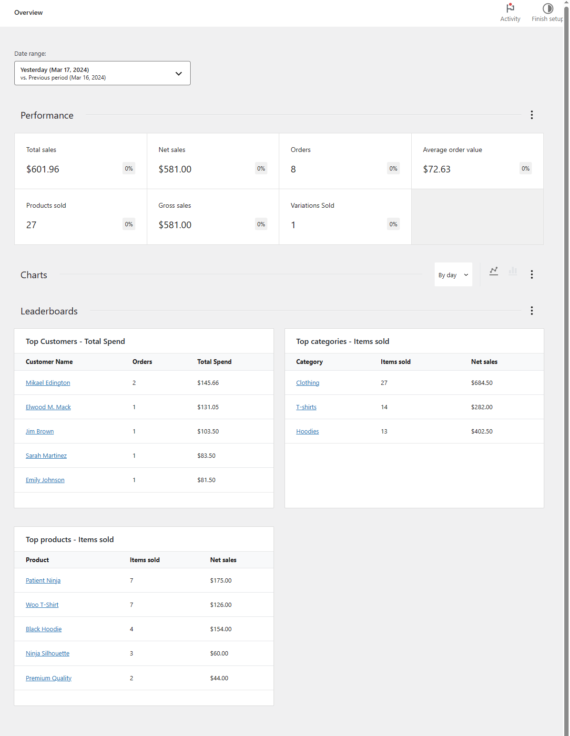Image resolution: width=570 pixels, height=736 pixels.
Task: Click the vertical page scrollbar
Action: coord(566,368)
